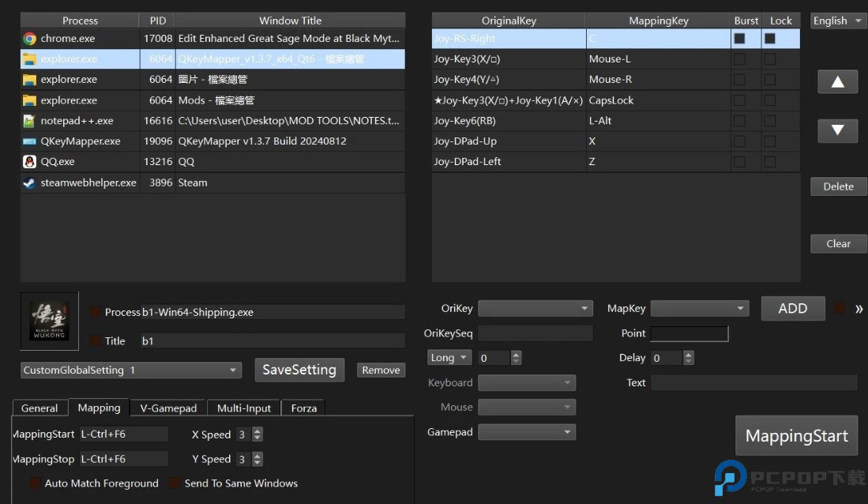Switch to the V-Gamepad tab
Viewport: 868px width, 504px height.
168,408
